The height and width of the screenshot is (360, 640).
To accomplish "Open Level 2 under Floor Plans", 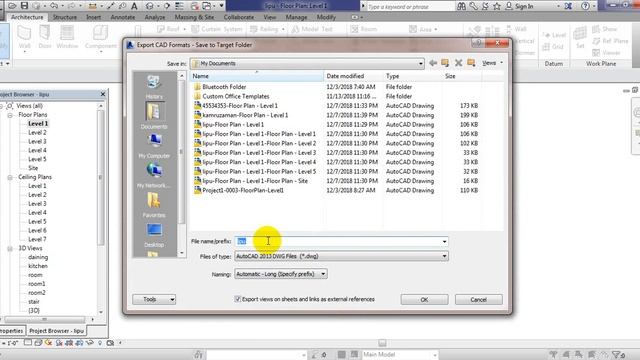I will (37, 133).
